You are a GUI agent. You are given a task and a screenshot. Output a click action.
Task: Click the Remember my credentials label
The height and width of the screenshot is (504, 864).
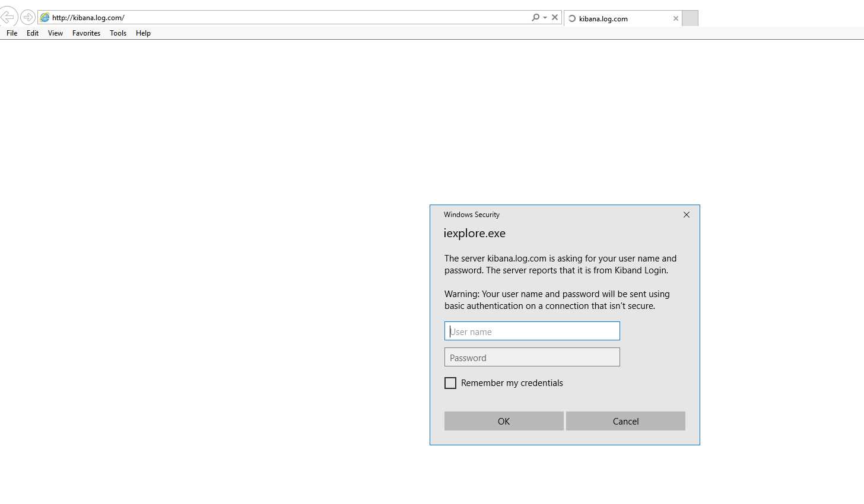[x=512, y=383]
